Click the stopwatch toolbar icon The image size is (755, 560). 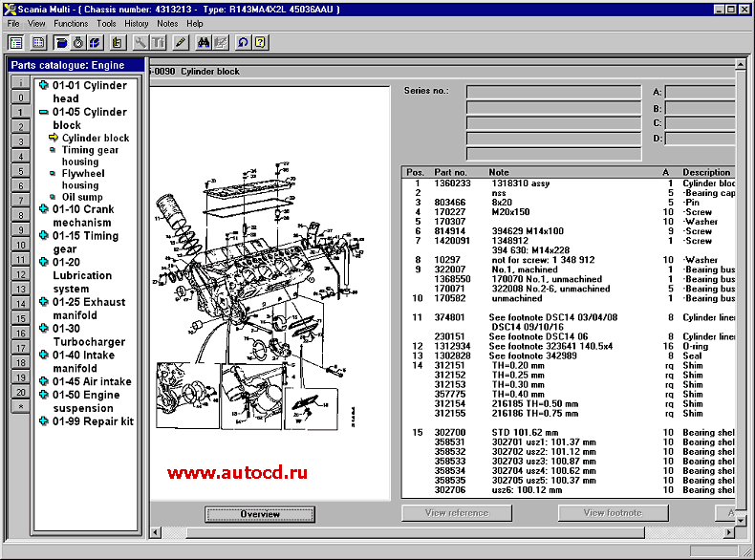77,42
